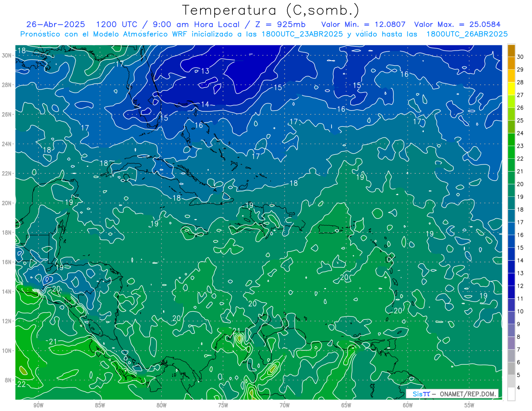Click the '1200 UTC' time text
Viewport: 532px width, 411px height.
[117, 24]
